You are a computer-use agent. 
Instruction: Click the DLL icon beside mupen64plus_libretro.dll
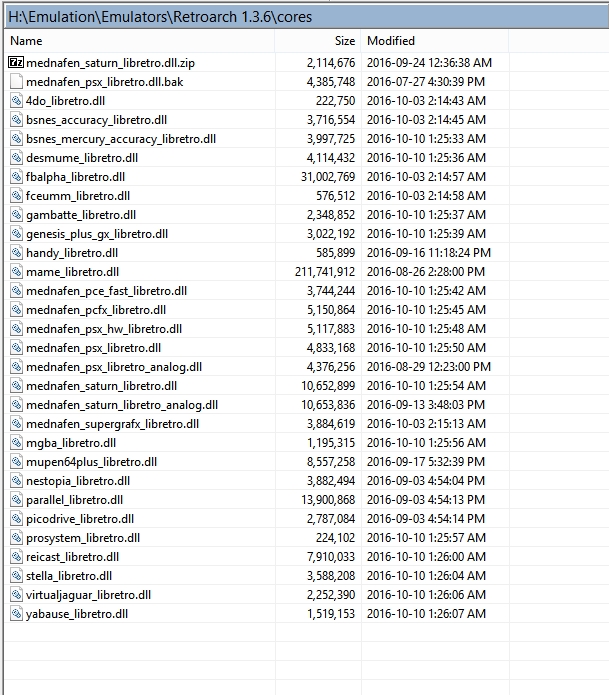[16, 462]
